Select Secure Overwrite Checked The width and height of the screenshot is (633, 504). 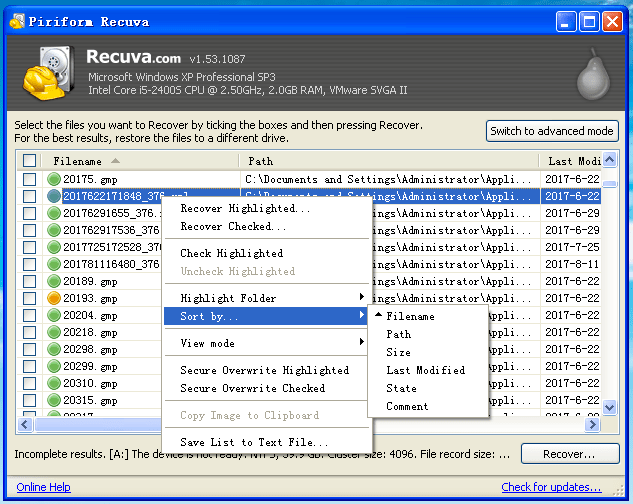[x=266, y=388]
